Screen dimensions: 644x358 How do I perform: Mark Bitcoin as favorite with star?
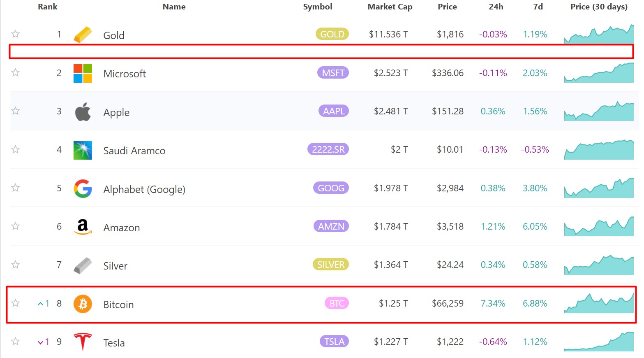15,303
